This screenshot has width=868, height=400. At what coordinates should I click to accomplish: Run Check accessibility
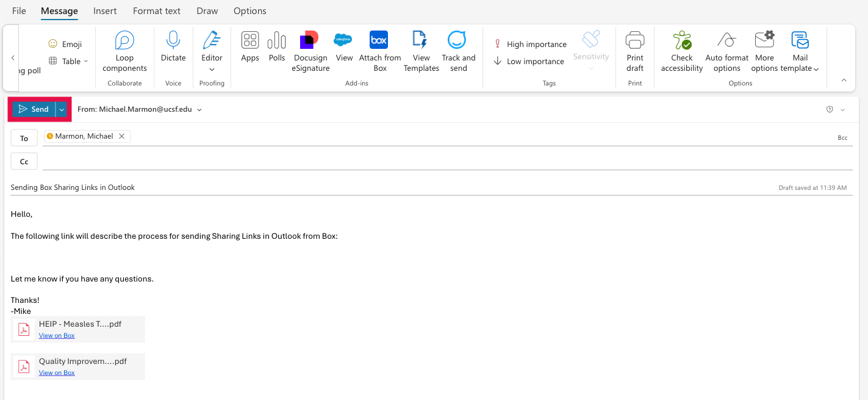[682, 52]
